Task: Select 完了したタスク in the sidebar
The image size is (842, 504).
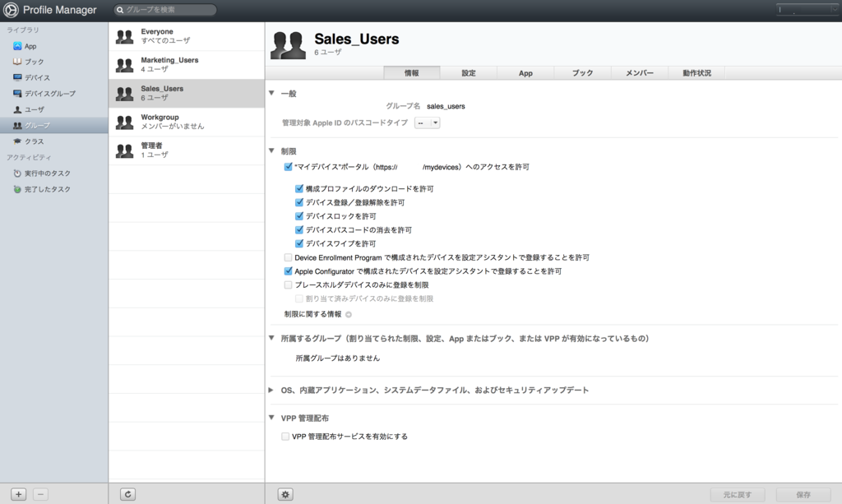Action: click(53, 189)
